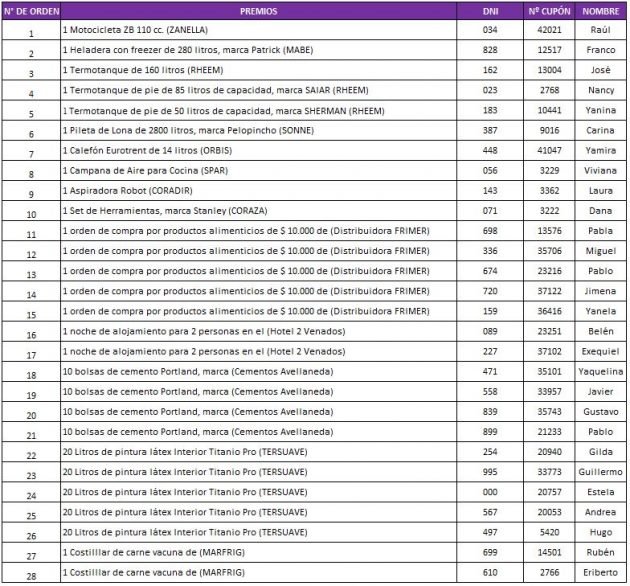
Task: Click the name Yanela
Action: pos(600,311)
